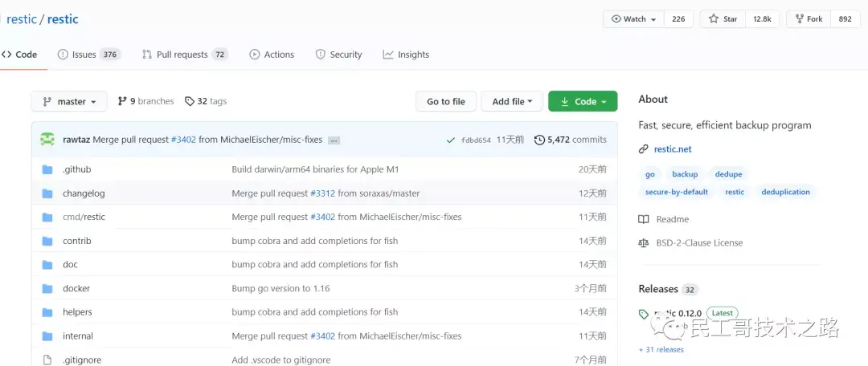Select the restic topic tag

[735, 192]
